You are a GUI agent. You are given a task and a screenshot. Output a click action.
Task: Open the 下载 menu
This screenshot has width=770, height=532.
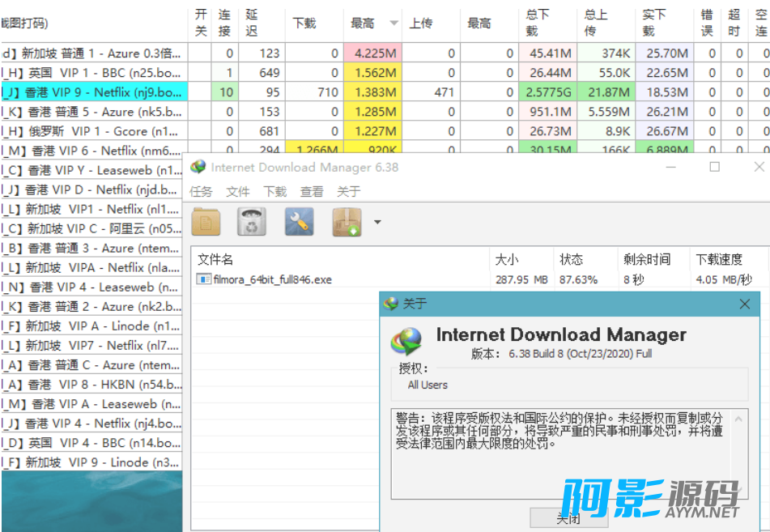pyautogui.click(x=274, y=192)
